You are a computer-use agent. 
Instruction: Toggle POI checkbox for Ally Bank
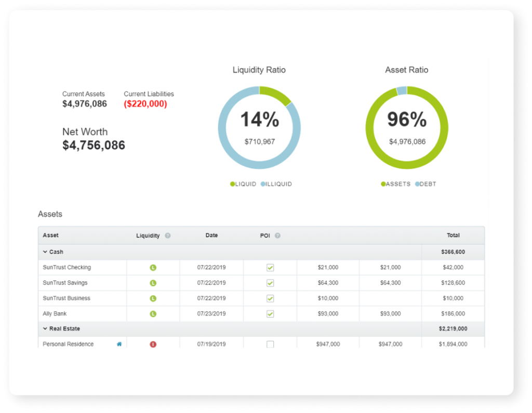270,314
